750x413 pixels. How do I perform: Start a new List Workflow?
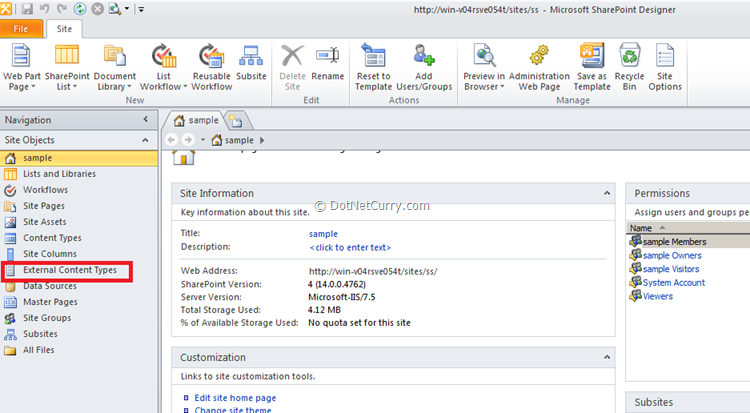[164, 67]
